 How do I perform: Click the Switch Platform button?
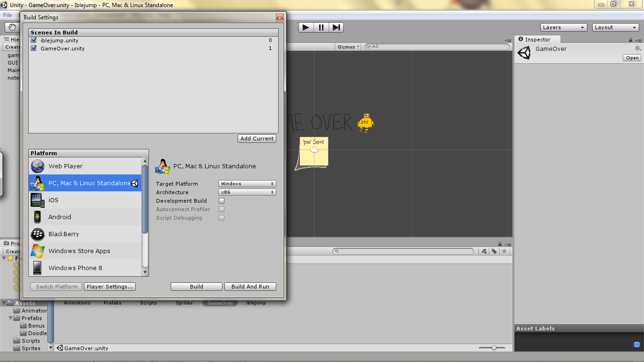click(57, 287)
